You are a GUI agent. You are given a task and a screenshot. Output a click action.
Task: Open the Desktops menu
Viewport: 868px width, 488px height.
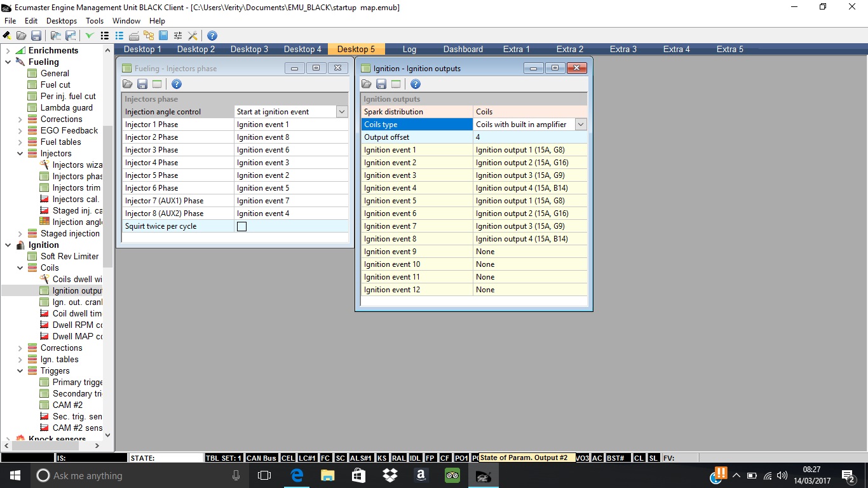(x=62, y=21)
